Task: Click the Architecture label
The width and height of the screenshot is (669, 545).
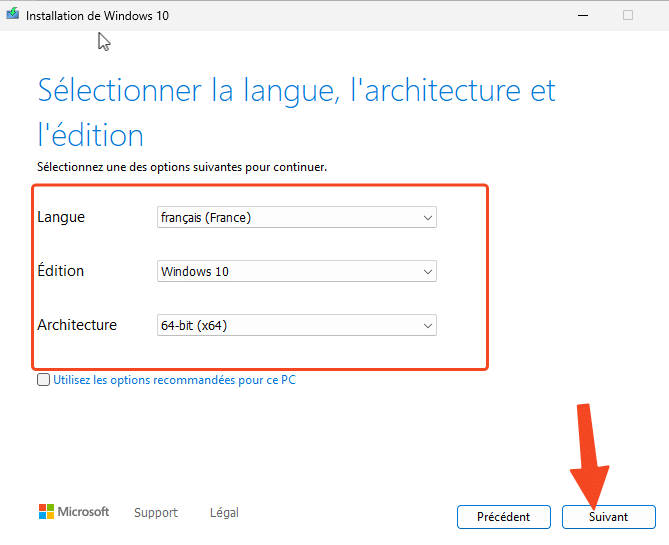Action: coord(77,325)
